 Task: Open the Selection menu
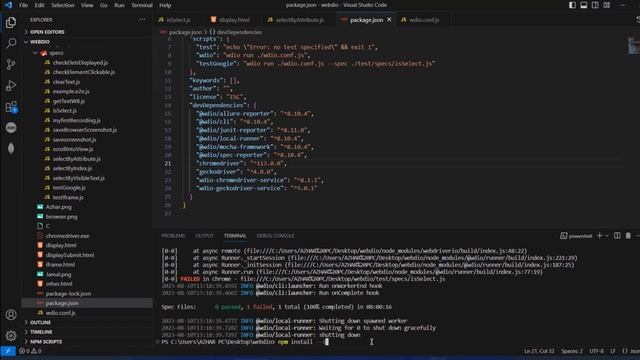pos(62,5)
